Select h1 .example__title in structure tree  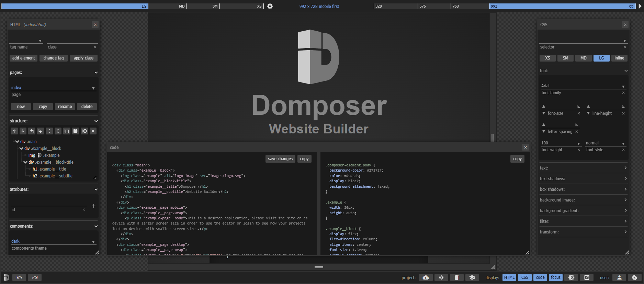[x=49, y=169]
